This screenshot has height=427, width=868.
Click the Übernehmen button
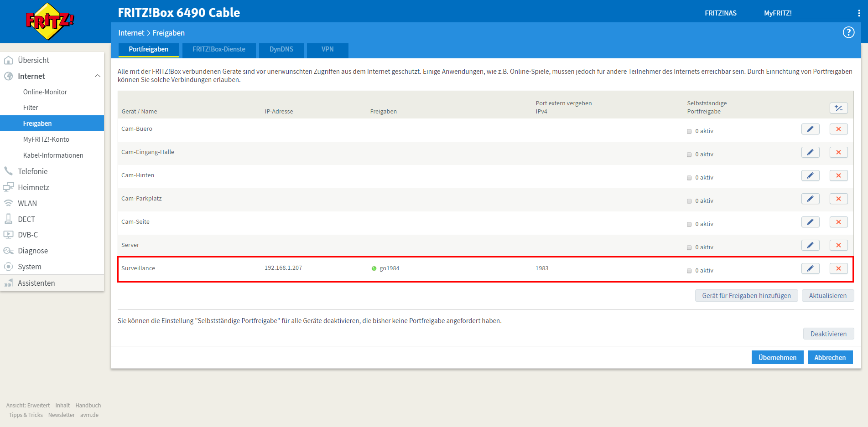pos(777,358)
